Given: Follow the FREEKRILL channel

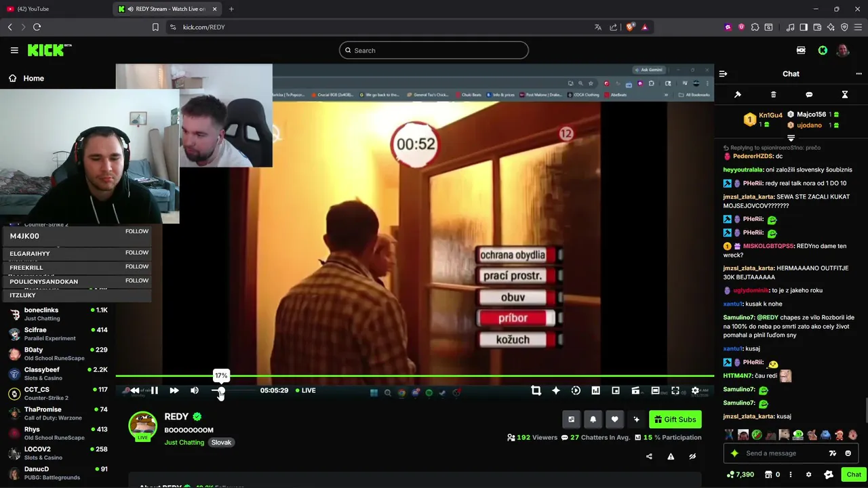Looking at the screenshot, I should coord(137,266).
